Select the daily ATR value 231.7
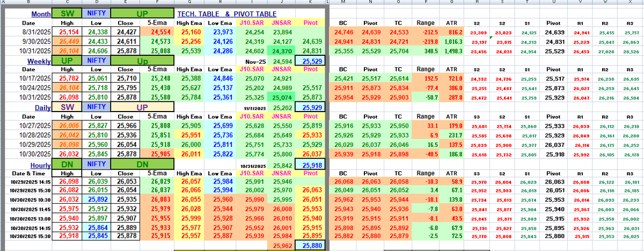 point(453,134)
